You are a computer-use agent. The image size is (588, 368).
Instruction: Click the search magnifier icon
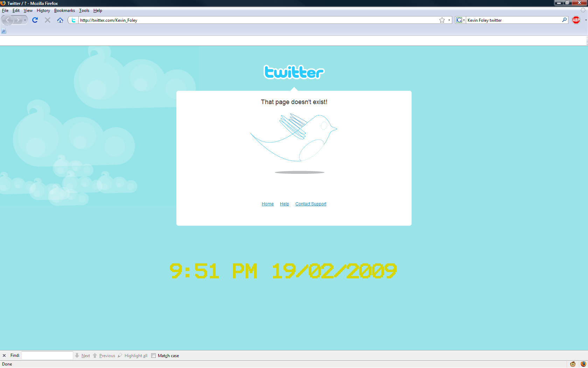(x=564, y=20)
